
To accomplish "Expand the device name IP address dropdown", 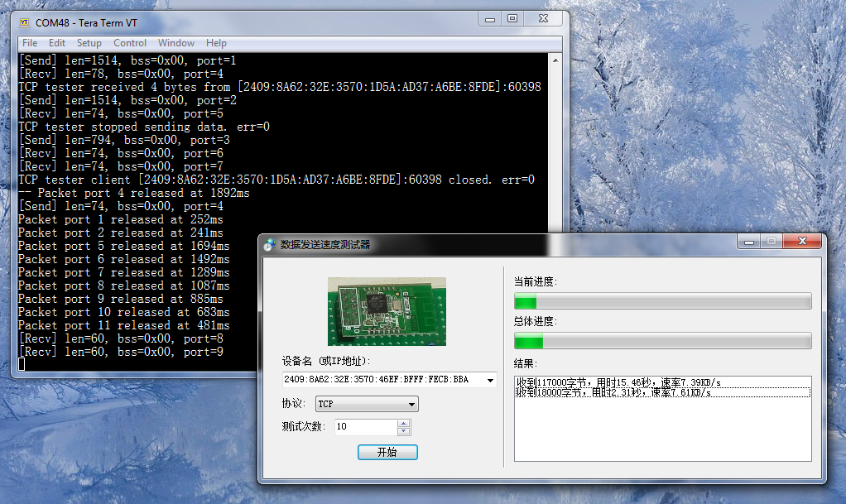I will click(490, 379).
